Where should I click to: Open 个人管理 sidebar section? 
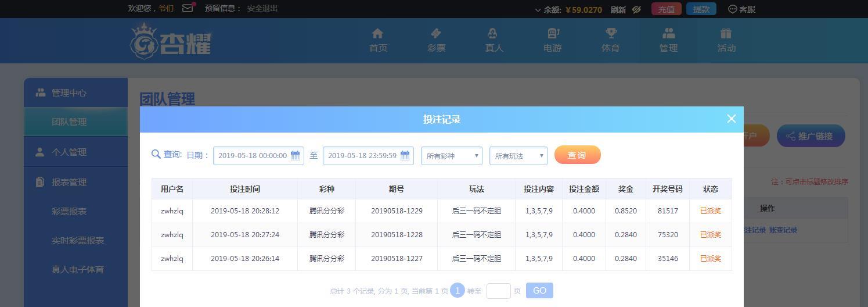(x=75, y=152)
